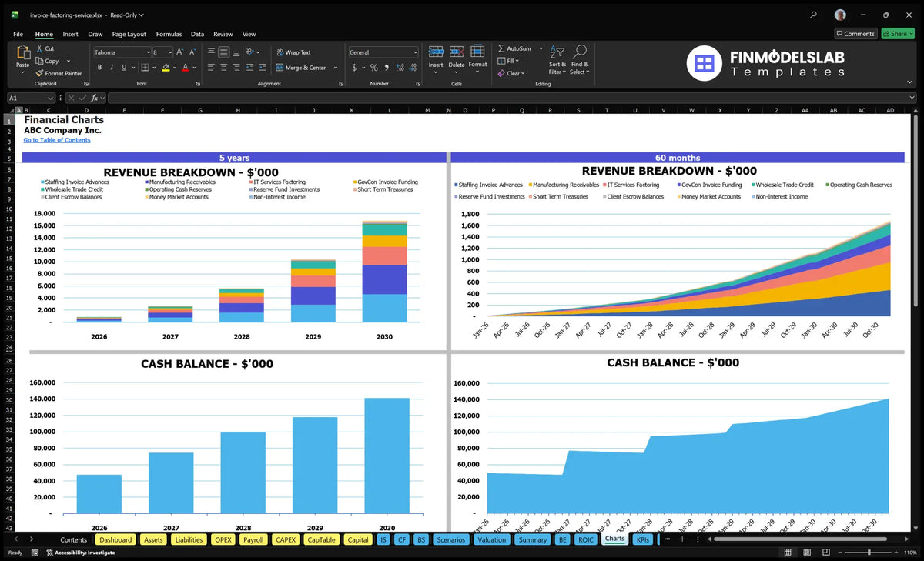Open the KPIs sheet tab
The image size is (924, 561).
(642, 539)
